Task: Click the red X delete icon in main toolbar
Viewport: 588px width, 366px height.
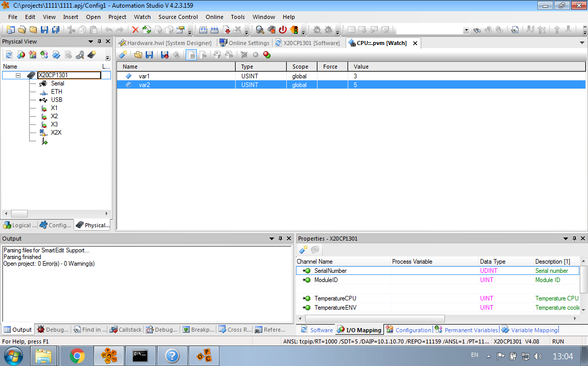Action: click(135, 30)
